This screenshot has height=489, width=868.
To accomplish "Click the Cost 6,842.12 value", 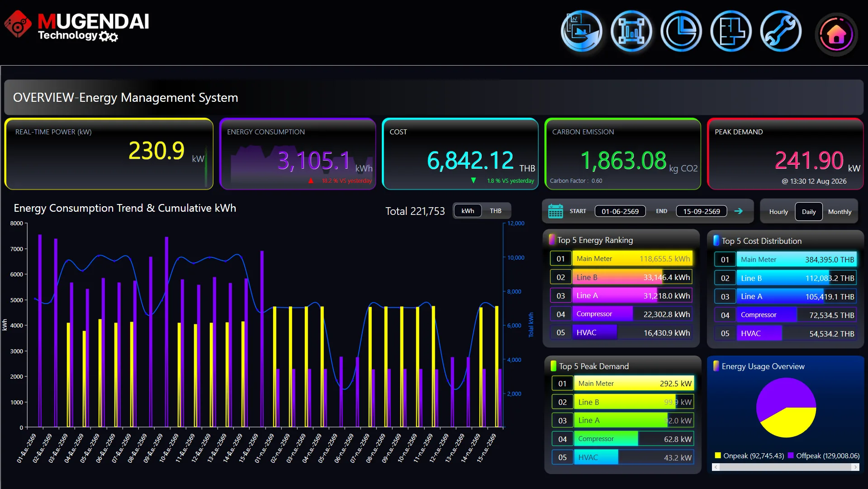I will coord(470,161).
